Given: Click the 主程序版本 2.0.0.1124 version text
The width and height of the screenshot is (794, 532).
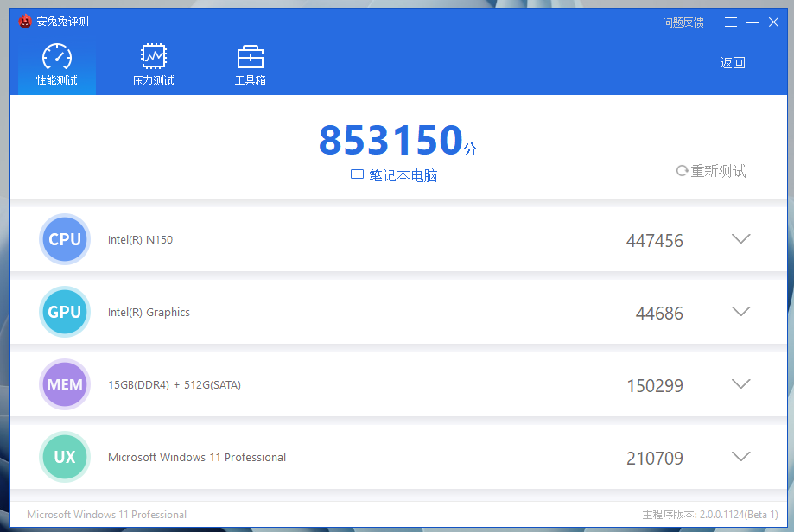Looking at the screenshot, I should click(x=710, y=514).
